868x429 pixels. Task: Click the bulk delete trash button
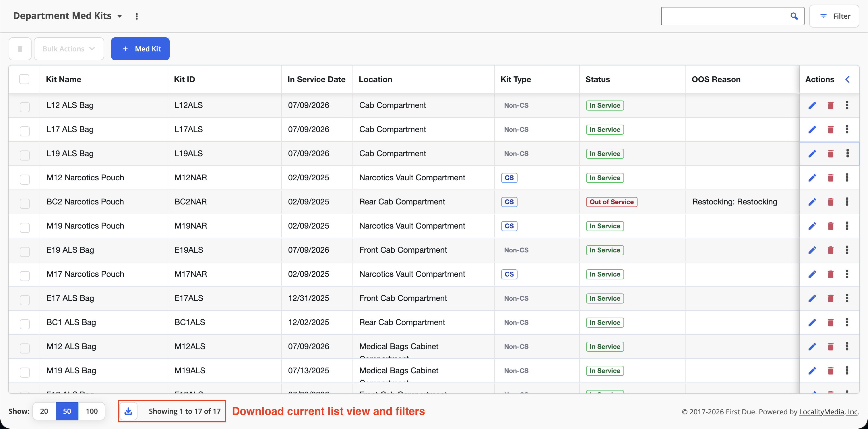coord(20,49)
